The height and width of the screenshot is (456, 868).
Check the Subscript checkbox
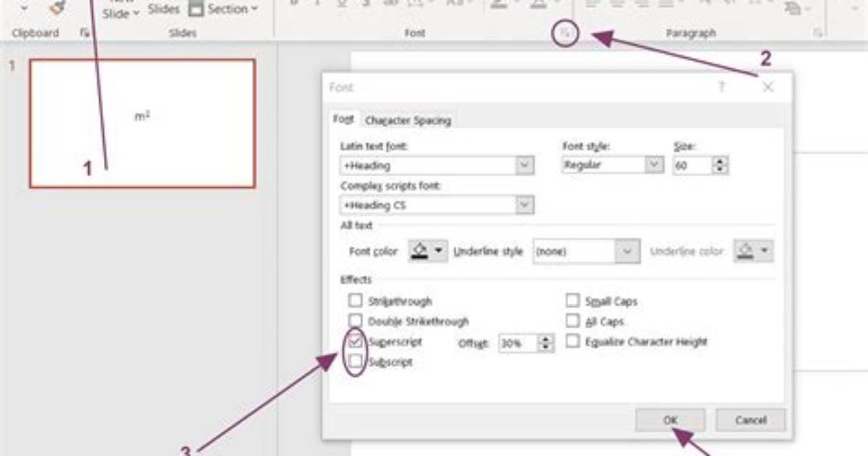[355, 362]
